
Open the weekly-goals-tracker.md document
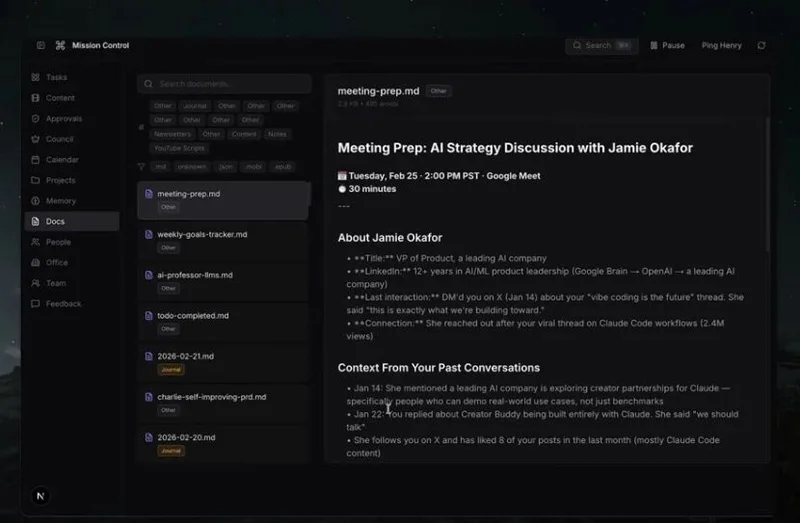(202, 234)
